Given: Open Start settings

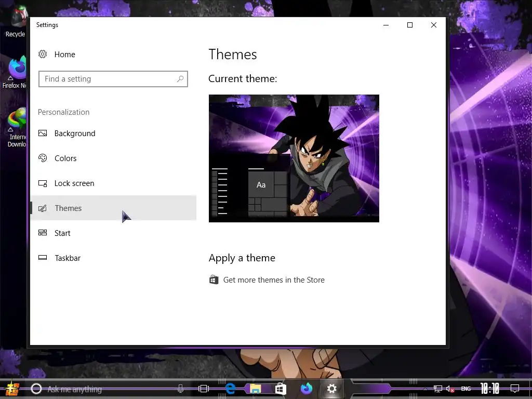Looking at the screenshot, I should tap(113, 233).
